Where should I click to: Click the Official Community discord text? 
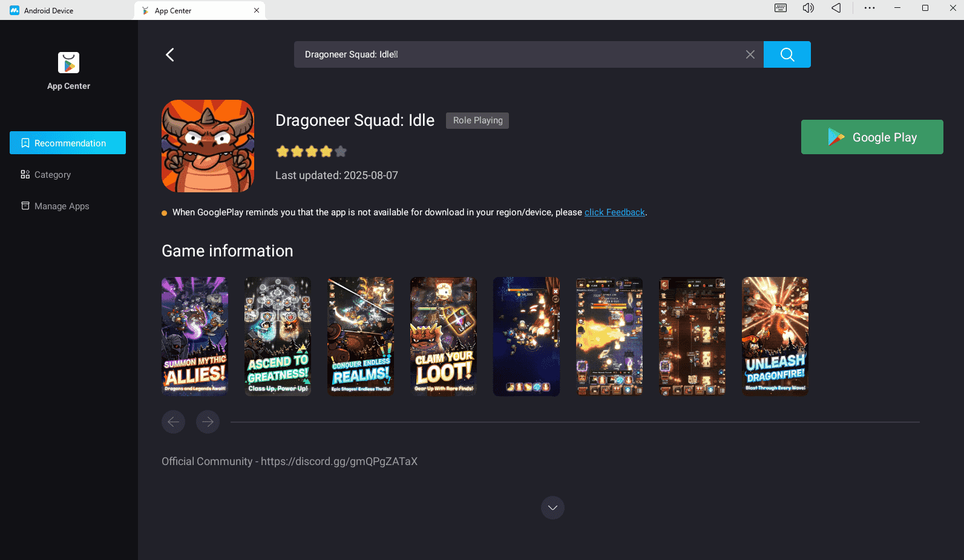[x=289, y=461]
